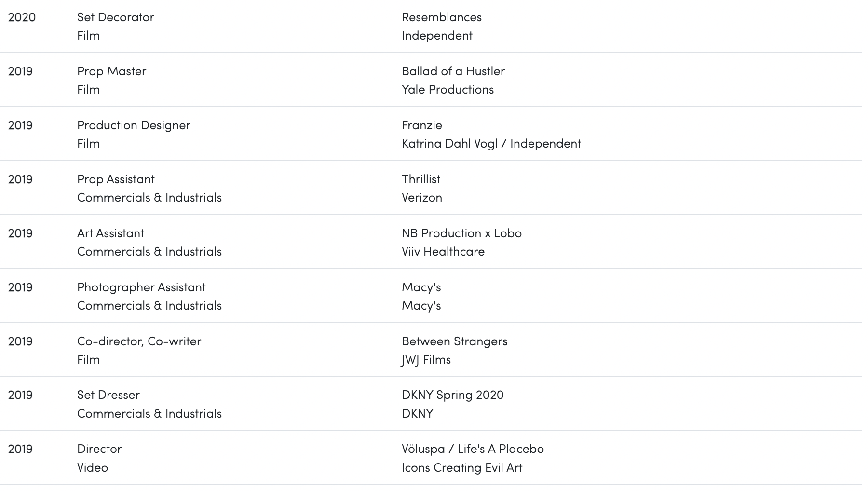Open Völuspa / Life's A Placebo entry
Viewport: 868px width, 491px height.
[x=473, y=449]
